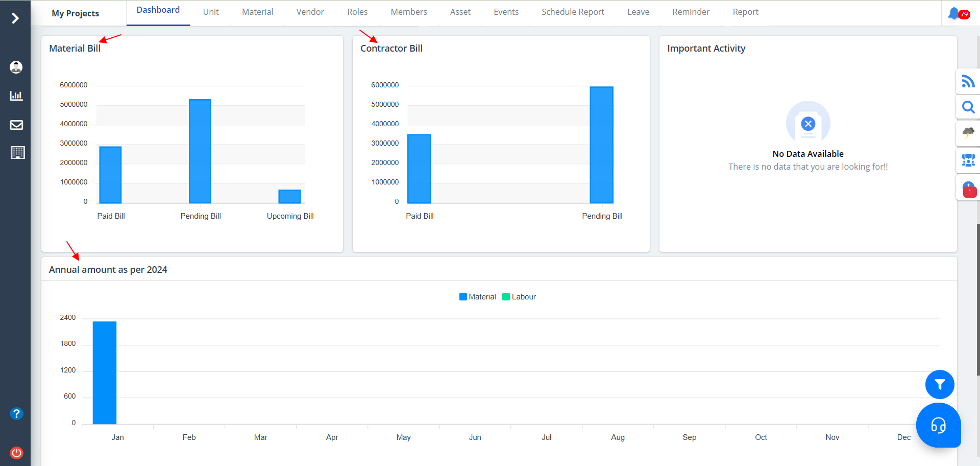Open the weather cloud icon on right
The width and height of the screenshot is (980, 466).
point(968,133)
